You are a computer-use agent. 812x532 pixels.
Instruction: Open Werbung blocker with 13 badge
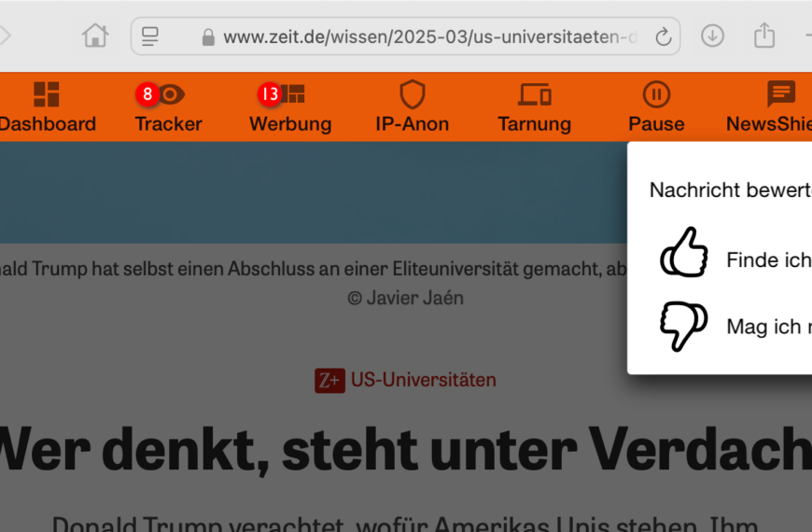[x=290, y=107]
